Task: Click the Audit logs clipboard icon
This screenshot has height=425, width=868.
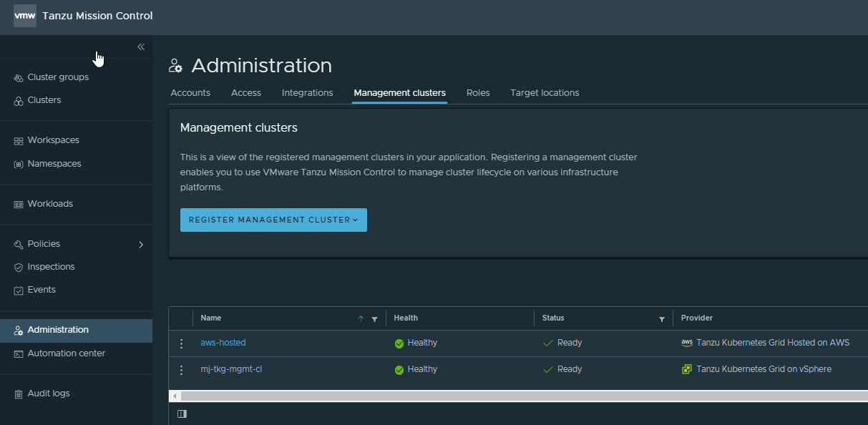Action: click(19, 394)
